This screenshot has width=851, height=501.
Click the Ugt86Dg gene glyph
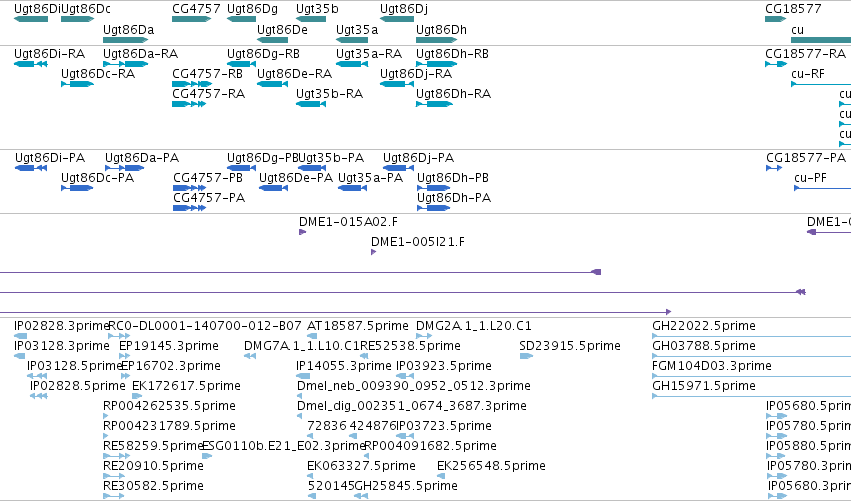tap(242, 19)
